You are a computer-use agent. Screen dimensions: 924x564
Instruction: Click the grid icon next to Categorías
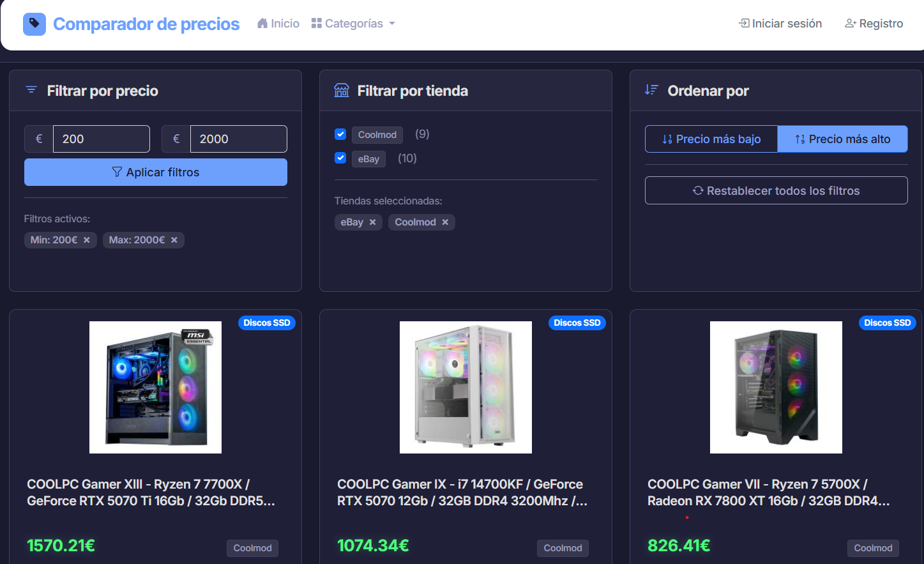point(317,23)
